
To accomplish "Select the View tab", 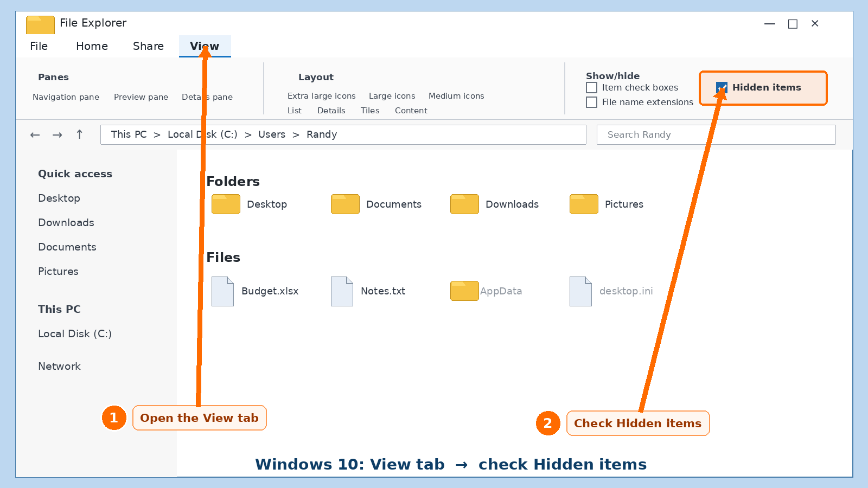I will pos(205,46).
